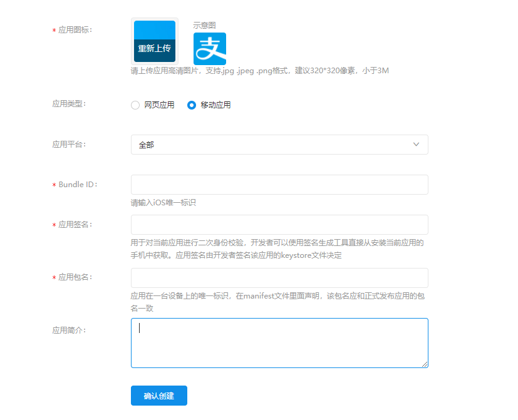Click the Alipay 示意图 sample icon
The image size is (518, 420).
[210, 48]
